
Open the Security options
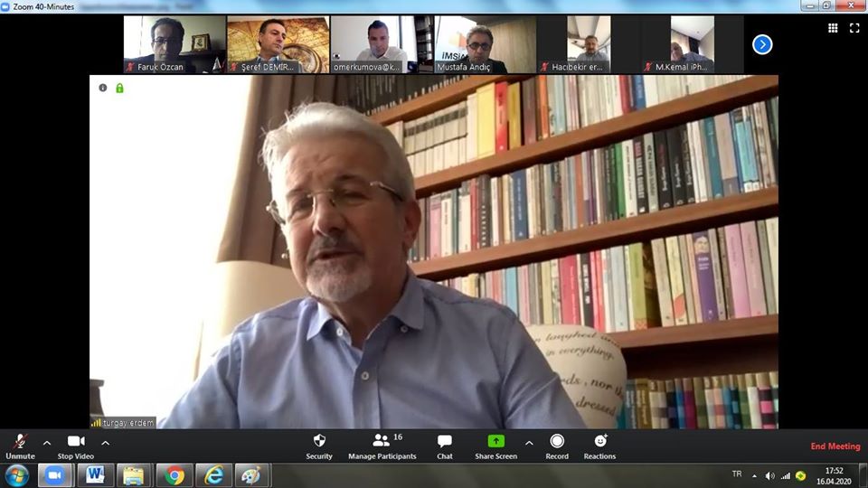(318, 445)
